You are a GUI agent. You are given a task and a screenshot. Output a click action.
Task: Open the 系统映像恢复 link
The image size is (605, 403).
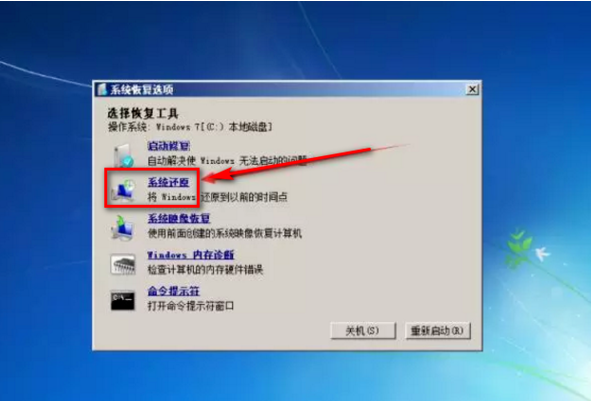click(179, 218)
